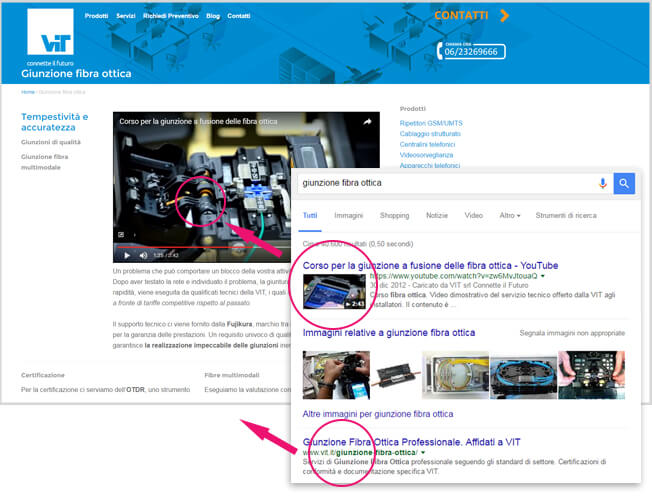Open the Videosorveglianza link

pos(426,155)
